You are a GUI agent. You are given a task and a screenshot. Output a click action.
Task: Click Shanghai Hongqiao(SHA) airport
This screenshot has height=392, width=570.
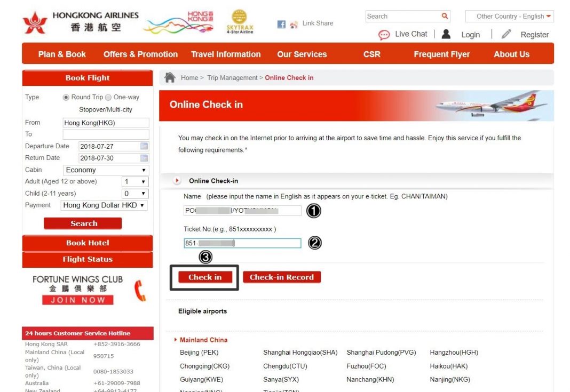[x=300, y=353]
